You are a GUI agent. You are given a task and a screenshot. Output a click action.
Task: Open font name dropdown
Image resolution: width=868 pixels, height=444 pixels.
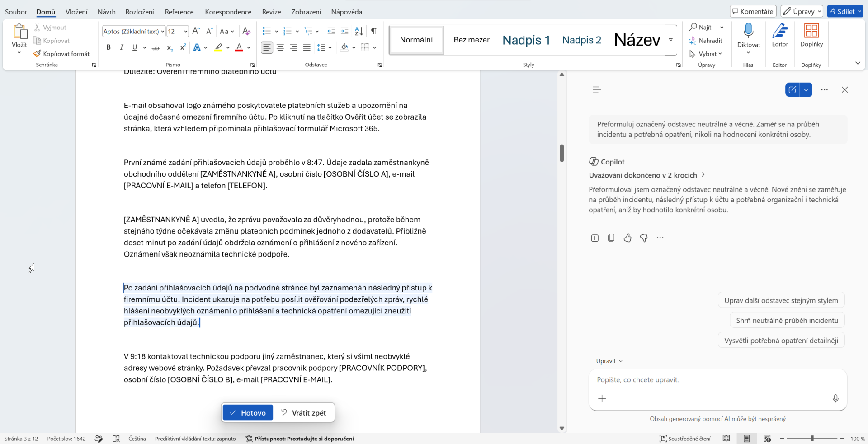click(x=162, y=31)
